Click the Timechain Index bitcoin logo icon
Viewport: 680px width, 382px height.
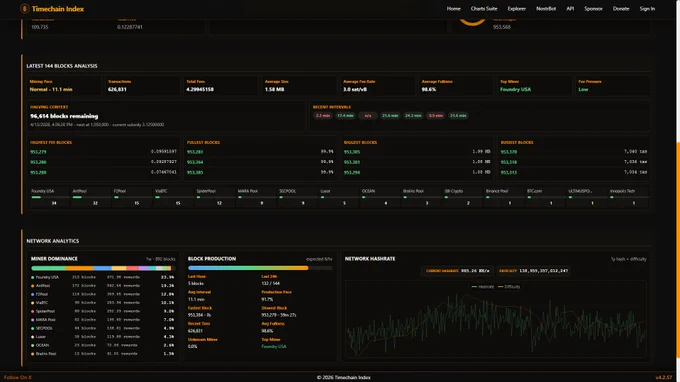click(x=24, y=9)
